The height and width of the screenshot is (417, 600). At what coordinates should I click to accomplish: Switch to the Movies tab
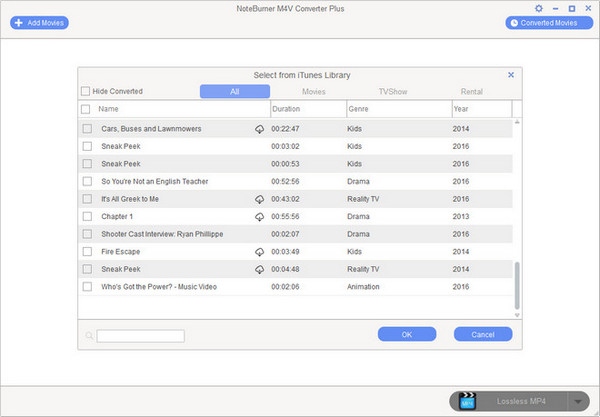[x=314, y=91]
